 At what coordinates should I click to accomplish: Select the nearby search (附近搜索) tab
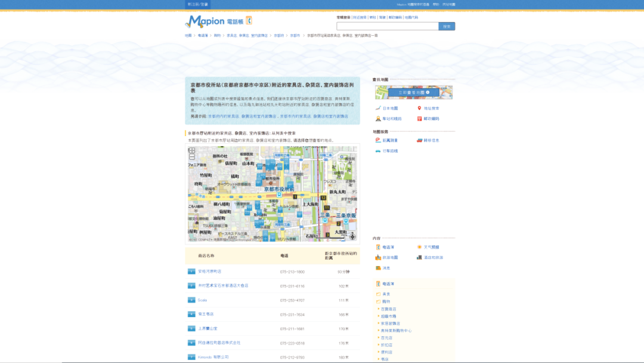[360, 17]
